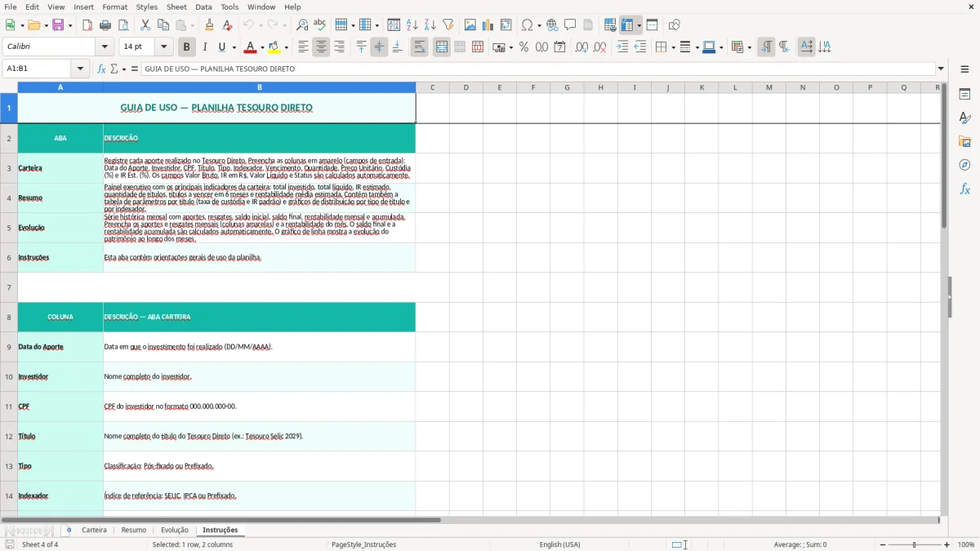
Task: Open Conditional Formatting dropdown arrow
Action: (749, 47)
